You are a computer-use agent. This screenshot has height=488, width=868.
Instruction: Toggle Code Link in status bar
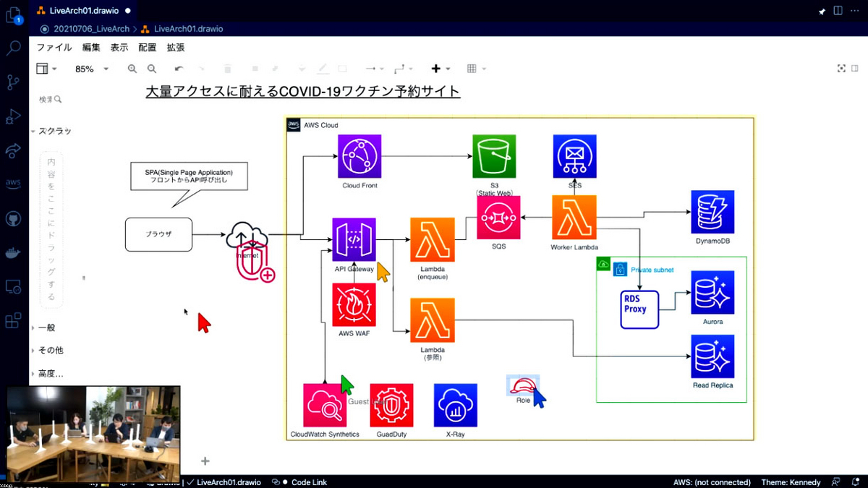point(299,482)
